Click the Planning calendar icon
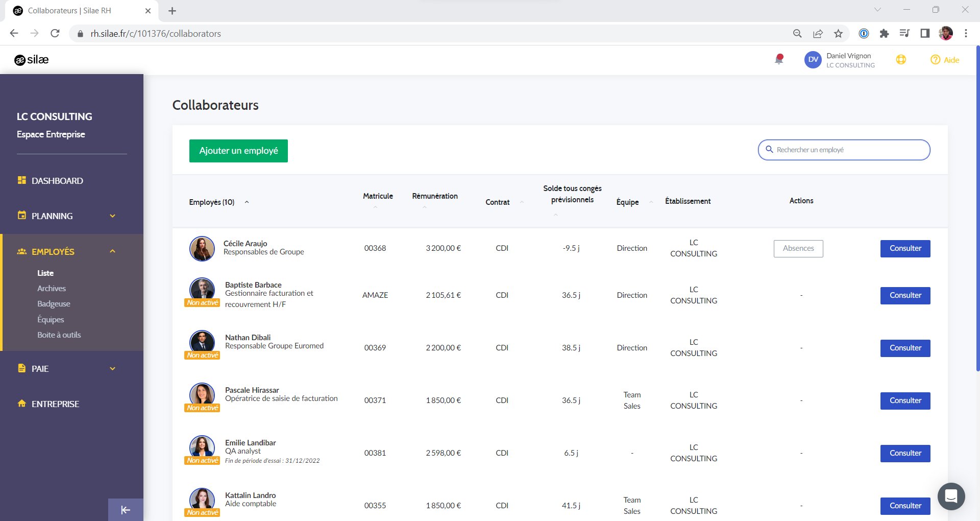 pyautogui.click(x=21, y=215)
